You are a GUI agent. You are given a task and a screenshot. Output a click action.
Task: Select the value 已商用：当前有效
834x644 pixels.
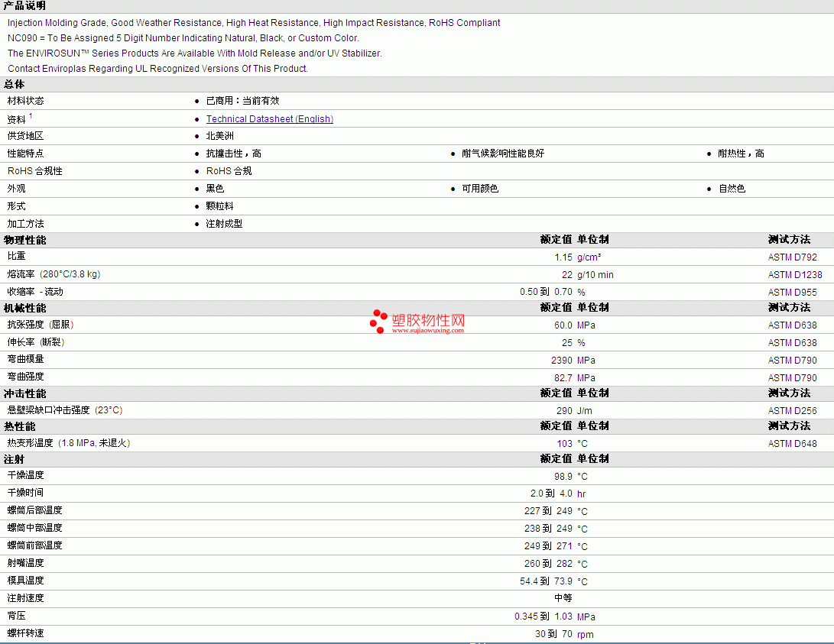click(242, 101)
